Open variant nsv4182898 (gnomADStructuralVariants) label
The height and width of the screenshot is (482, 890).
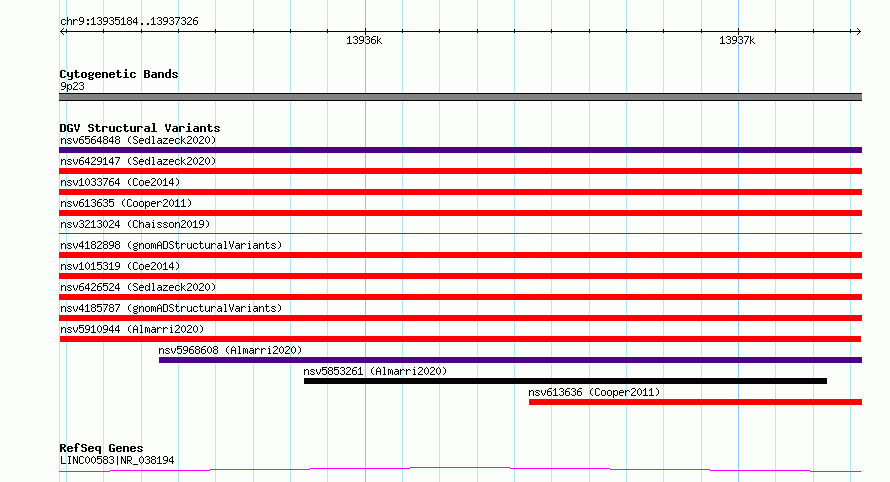click(171, 245)
